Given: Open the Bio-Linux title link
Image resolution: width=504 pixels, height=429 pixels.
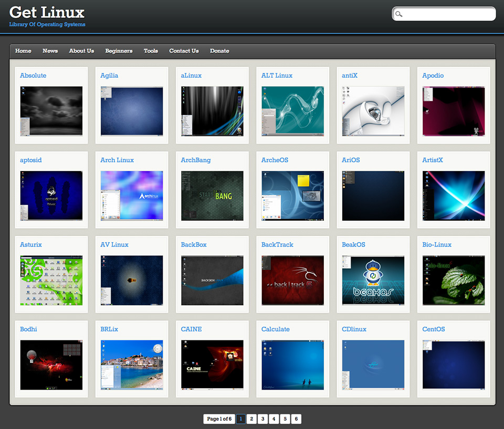Looking at the screenshot, I should pos(437,244).
